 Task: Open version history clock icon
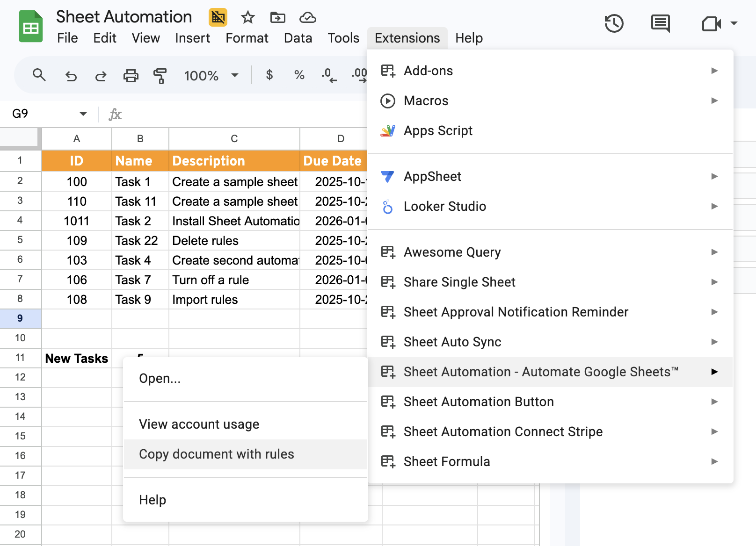[x=614, y=23]
